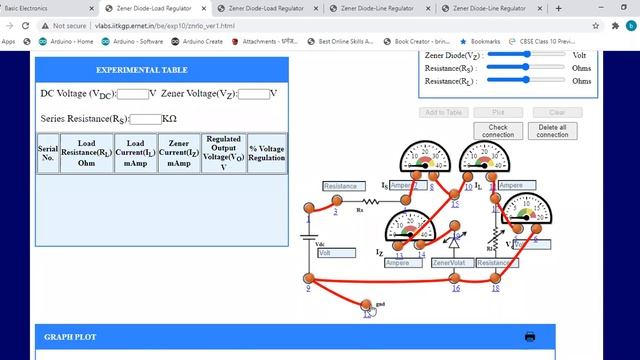Click the IZ Ampere field

click(x=403, y=263)
